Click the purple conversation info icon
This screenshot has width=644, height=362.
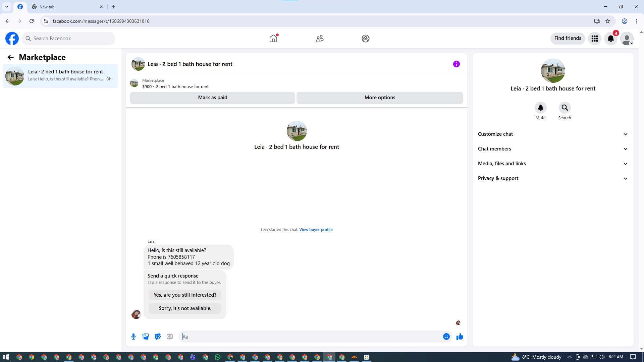456,64
